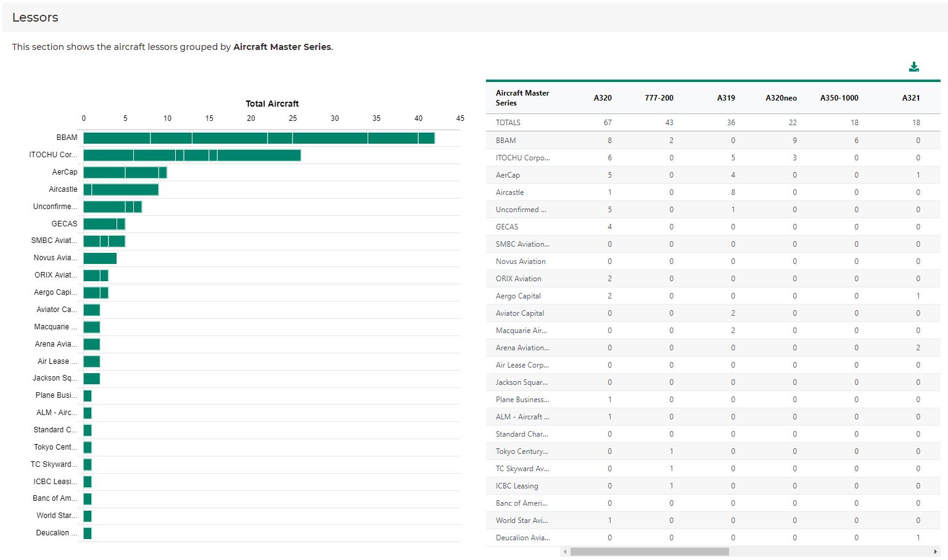Image resolution: width=948 pixels, height=560 pixels.
Task: Click the ALM - Airc... chart axis label
Action: coord(57,413)
